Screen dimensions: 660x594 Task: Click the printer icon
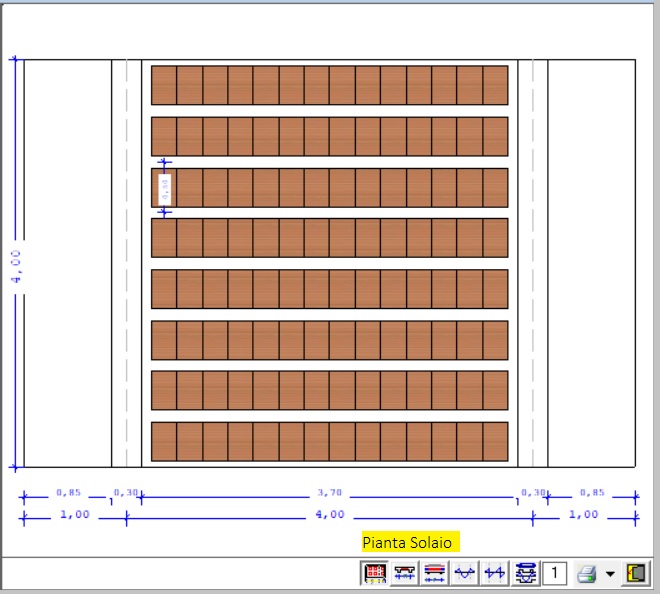click(587, 573)
